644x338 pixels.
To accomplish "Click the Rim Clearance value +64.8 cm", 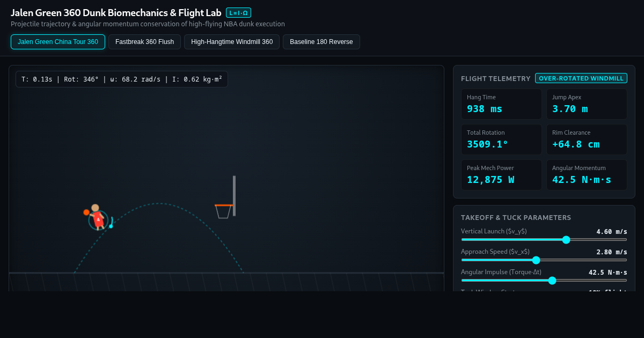I will (576, 144).
